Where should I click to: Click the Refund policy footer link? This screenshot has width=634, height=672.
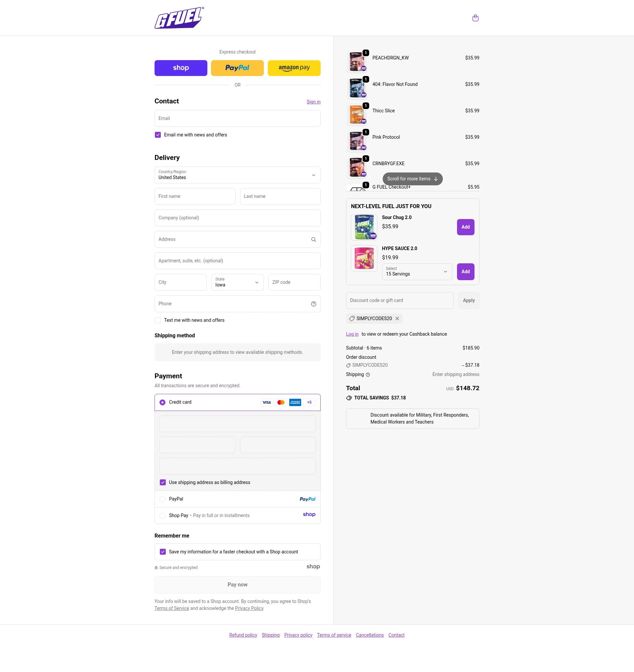click(x=243, y=635)
